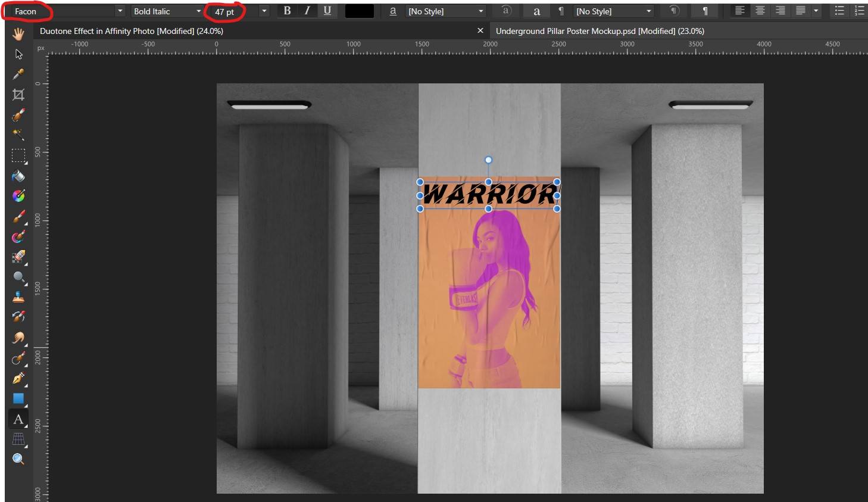
Task: Pick up the Colour Picker tool
Action: (18, 74)
